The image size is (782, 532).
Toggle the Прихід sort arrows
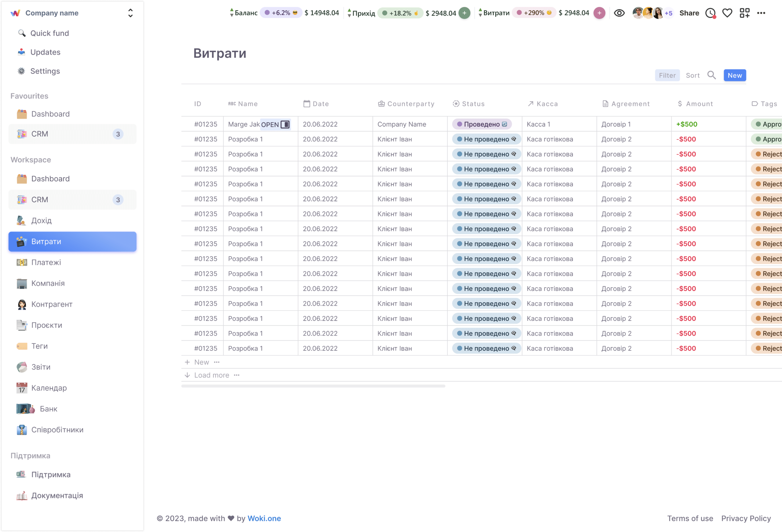coord(349,13)
